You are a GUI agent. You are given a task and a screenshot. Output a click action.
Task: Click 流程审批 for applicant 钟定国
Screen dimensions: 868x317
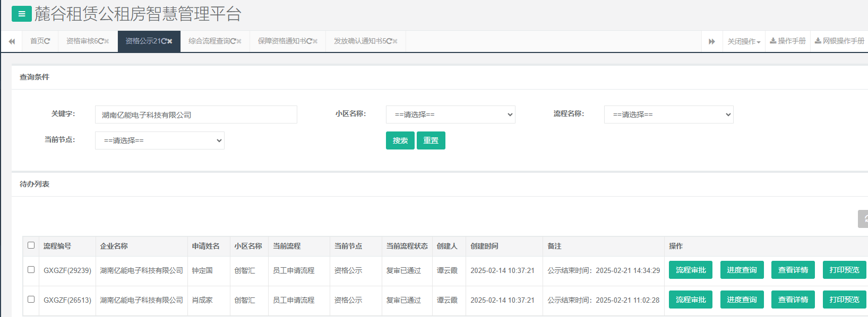click(x=690, y=270)
